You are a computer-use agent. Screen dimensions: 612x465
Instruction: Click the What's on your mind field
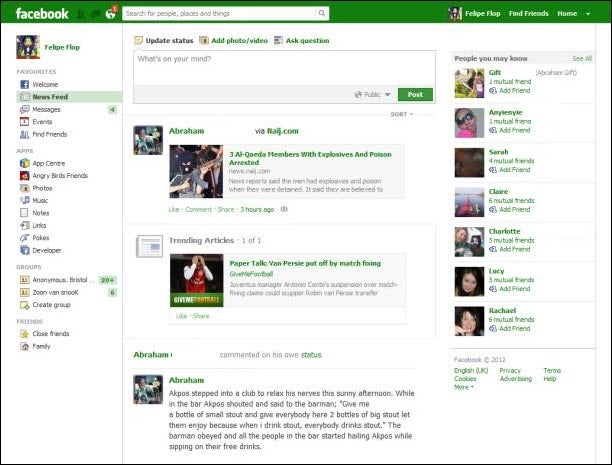[284, 68]
